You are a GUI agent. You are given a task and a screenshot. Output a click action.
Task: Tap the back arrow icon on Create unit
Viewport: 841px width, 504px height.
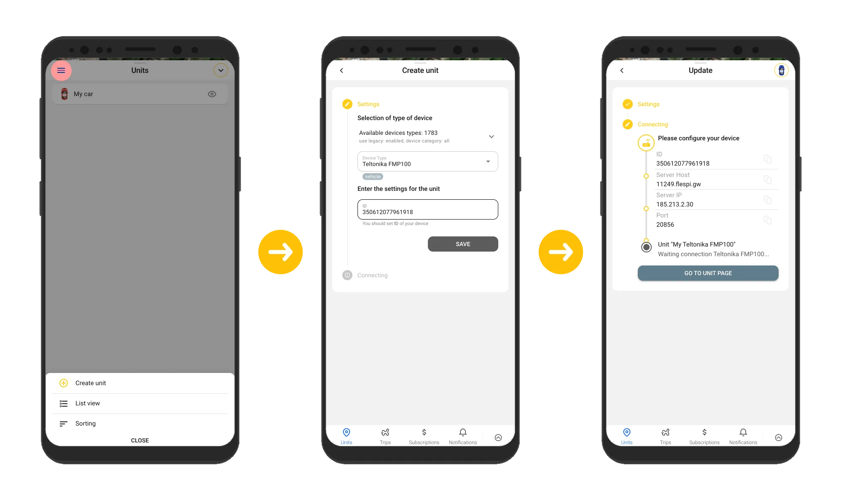(x=342, y=70)
